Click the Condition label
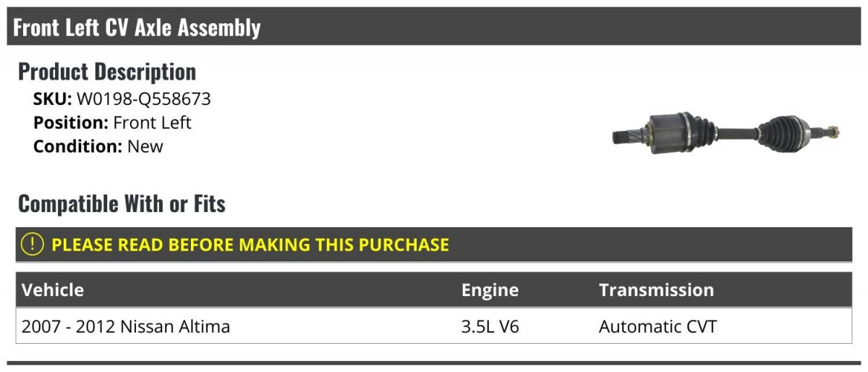This screenshot has height=372, width=868. [78, 146]
